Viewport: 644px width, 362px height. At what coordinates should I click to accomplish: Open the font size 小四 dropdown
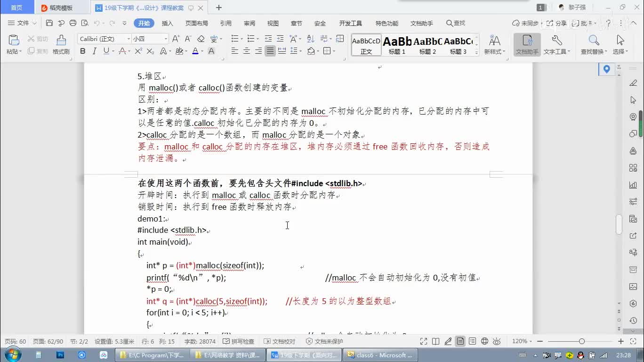pos(166,39)
